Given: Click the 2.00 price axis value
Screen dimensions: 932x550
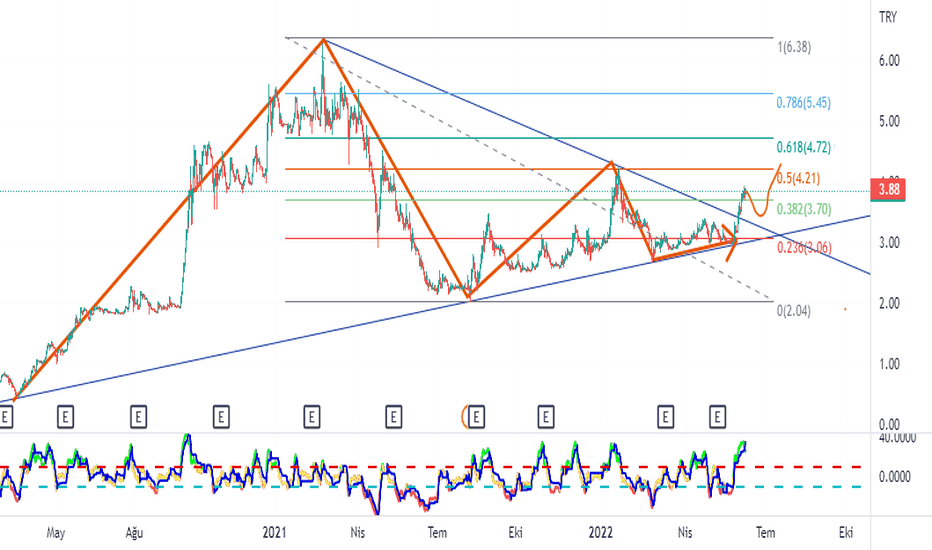Looking at the screenshot, I should pyautogui.click(x=889, y=303).
